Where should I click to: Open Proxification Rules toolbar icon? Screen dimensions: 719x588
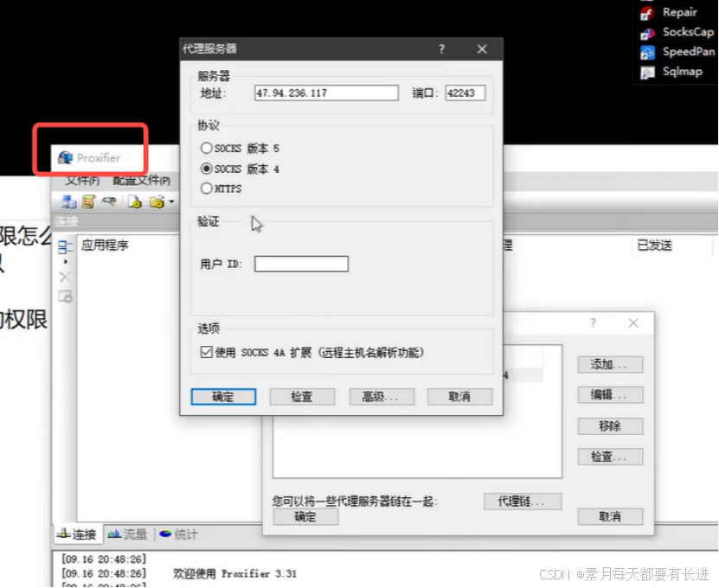pos(88,201)
